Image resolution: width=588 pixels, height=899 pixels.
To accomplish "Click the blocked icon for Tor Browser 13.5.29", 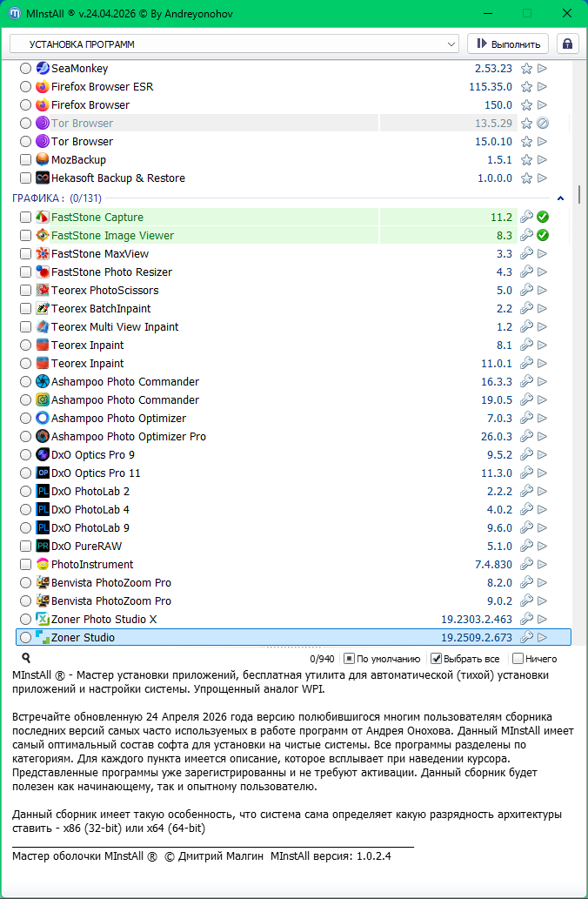I will click(x=543, y=124).
